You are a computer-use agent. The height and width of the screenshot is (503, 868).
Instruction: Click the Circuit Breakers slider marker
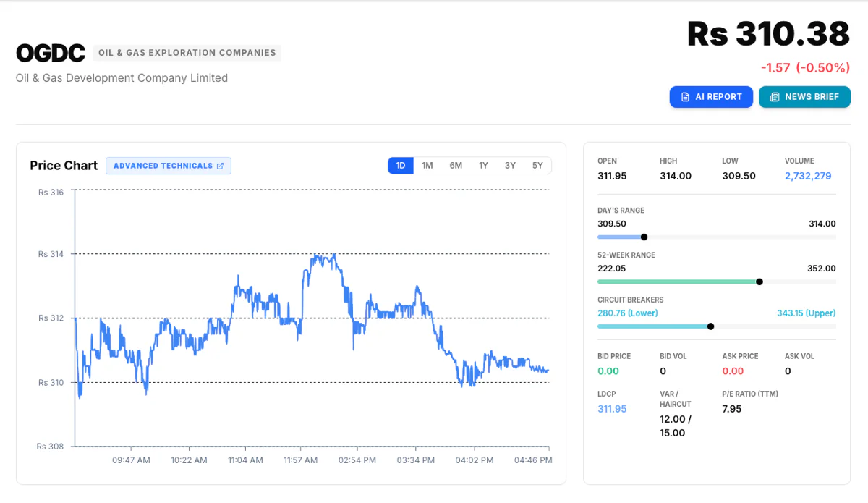click(710, 326)
